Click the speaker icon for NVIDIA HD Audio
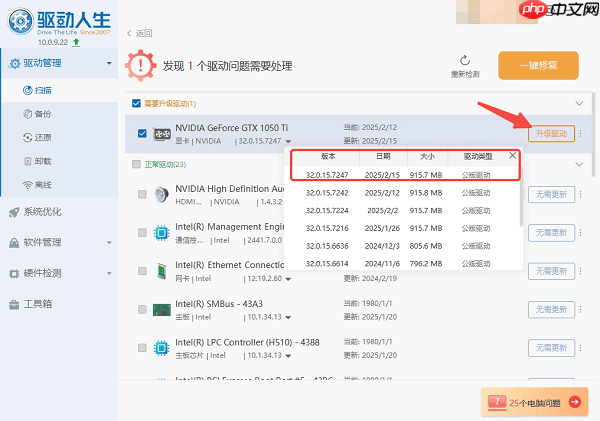The width and height of the screenshot is (600, 421). (161, 194)
